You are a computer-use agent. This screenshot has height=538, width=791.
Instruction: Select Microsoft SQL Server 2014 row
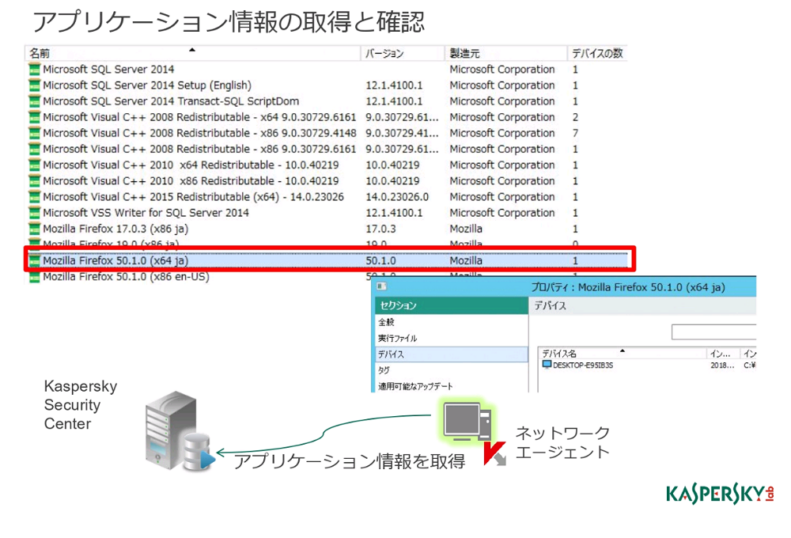[326, 69]
